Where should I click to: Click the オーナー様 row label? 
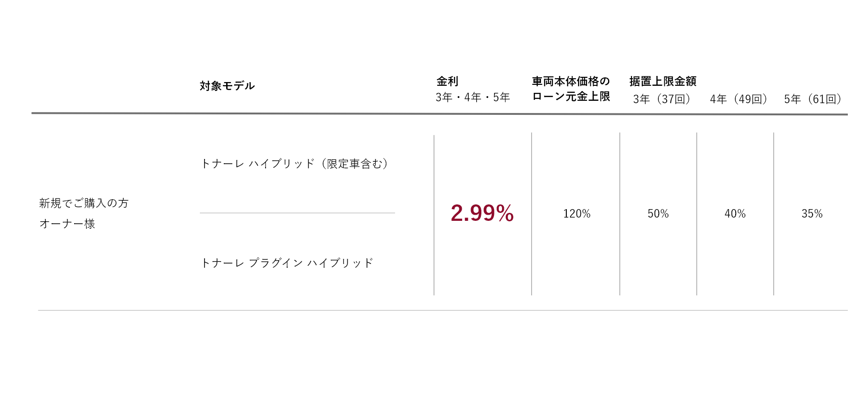tap(67, 224)
